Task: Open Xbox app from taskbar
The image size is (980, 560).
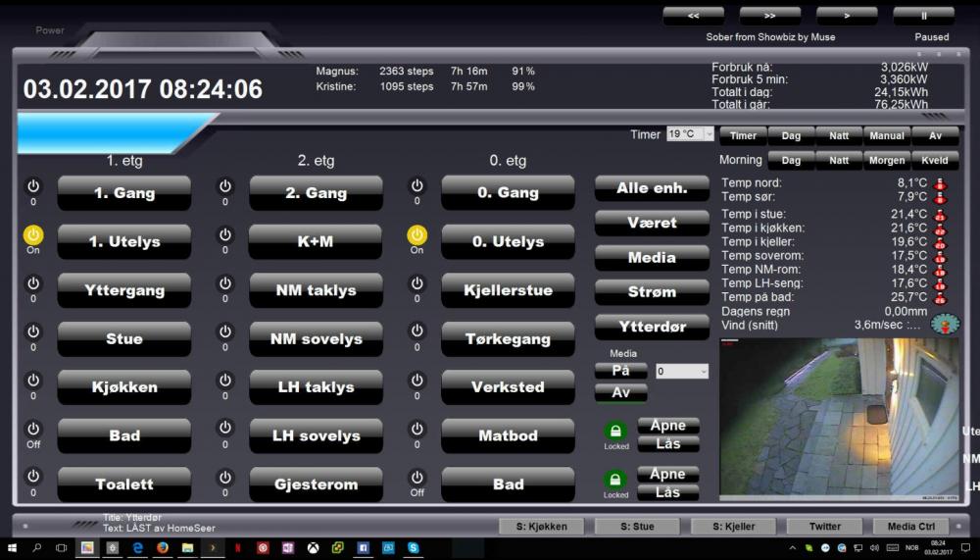Action: [x=314, y=547]
